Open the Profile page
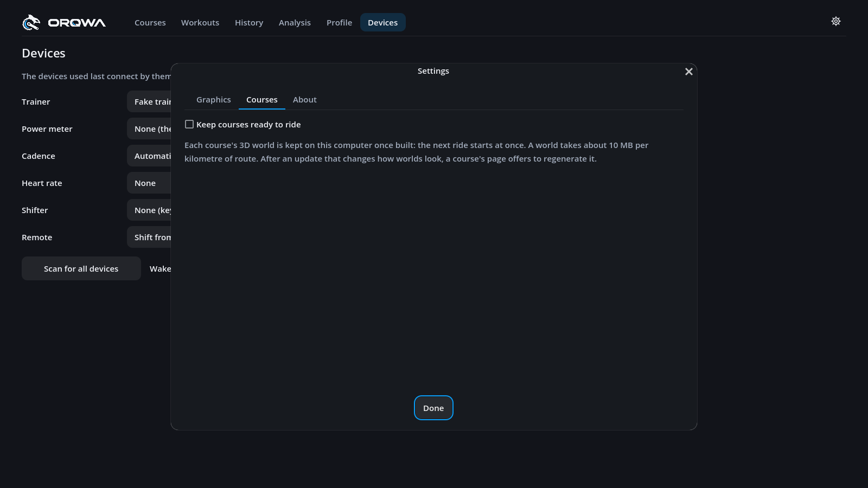 point(339,22)
